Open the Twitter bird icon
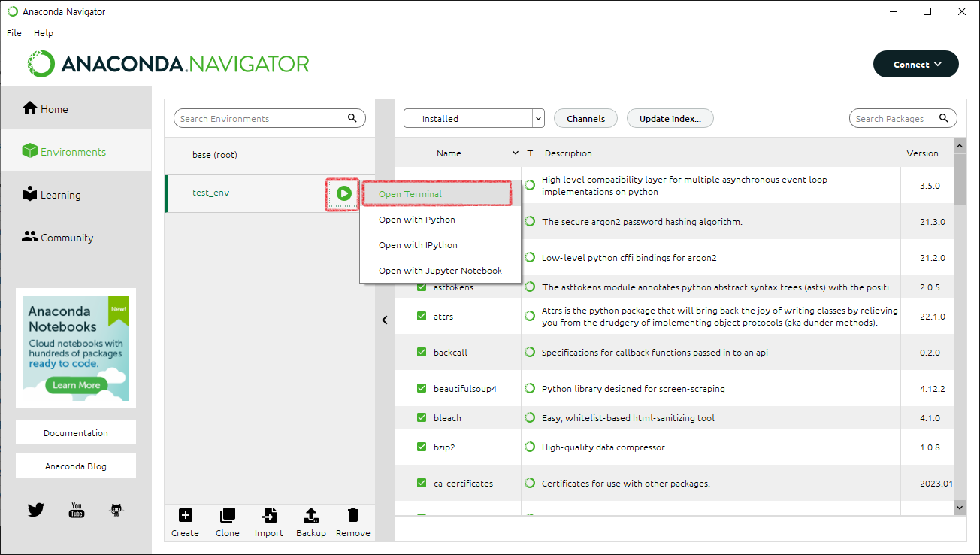 [36, 510]
